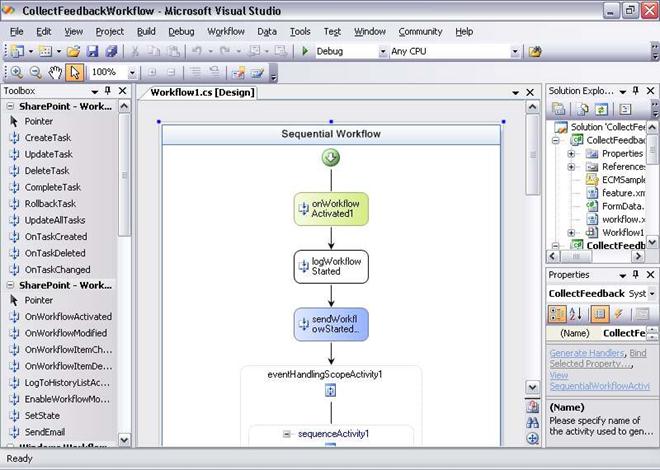
Task: Sort properties alphabetically with A-Z button
Action: [574, 314]
